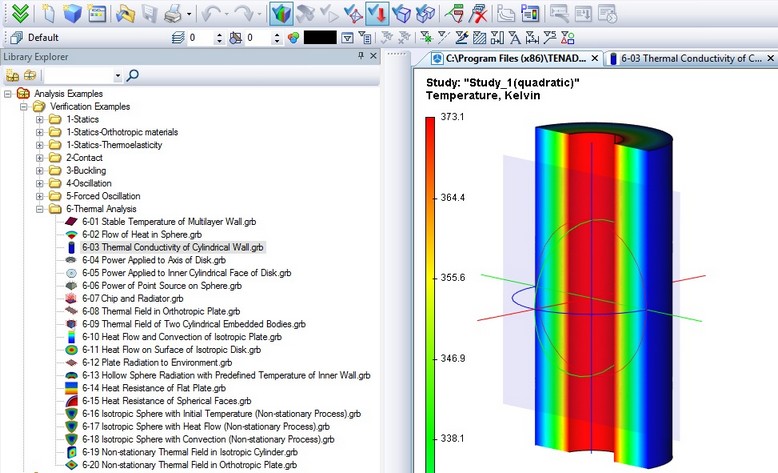
Task: Collapse the 6-Thermal Analysis folder
Action: [41, 209]
